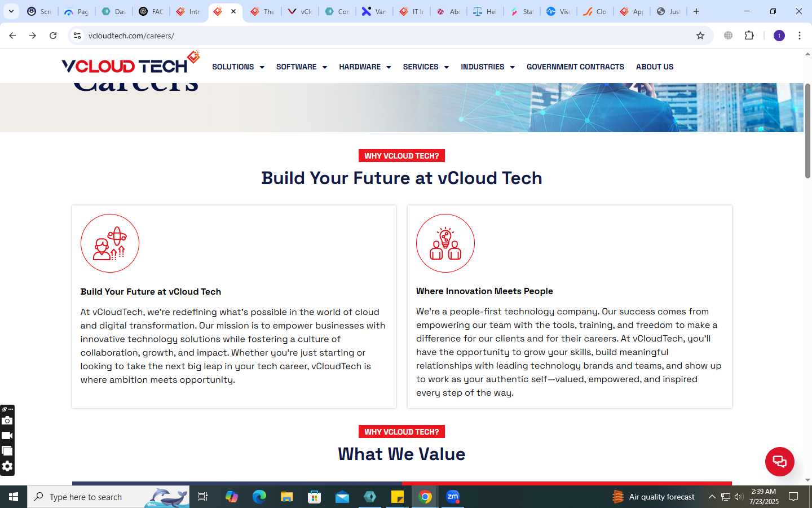Open the ABOUT US page
The height and width of the screenshot is (508, 812).
(655, 67)
